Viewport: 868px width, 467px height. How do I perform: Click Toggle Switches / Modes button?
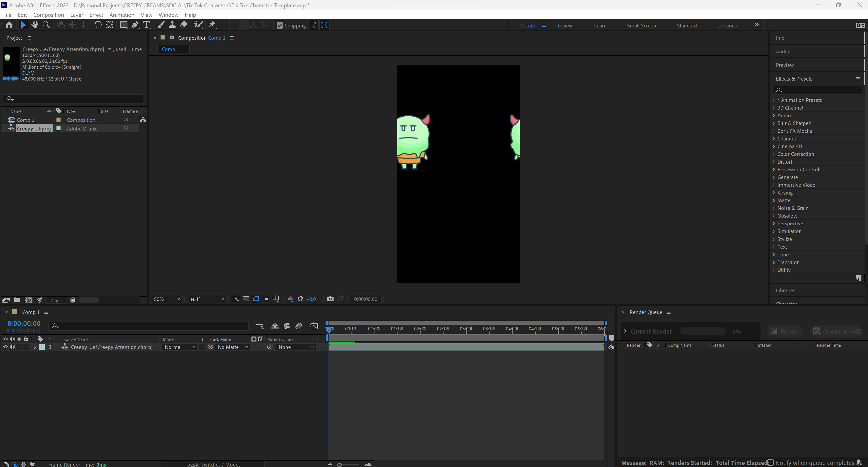click(x=212, y=464)
